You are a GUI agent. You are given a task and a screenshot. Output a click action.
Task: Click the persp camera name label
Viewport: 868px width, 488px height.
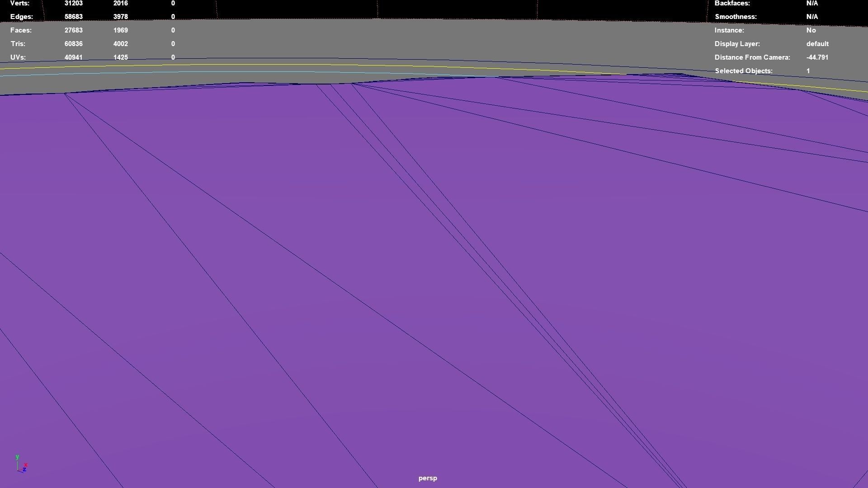(x=428, y=478)
